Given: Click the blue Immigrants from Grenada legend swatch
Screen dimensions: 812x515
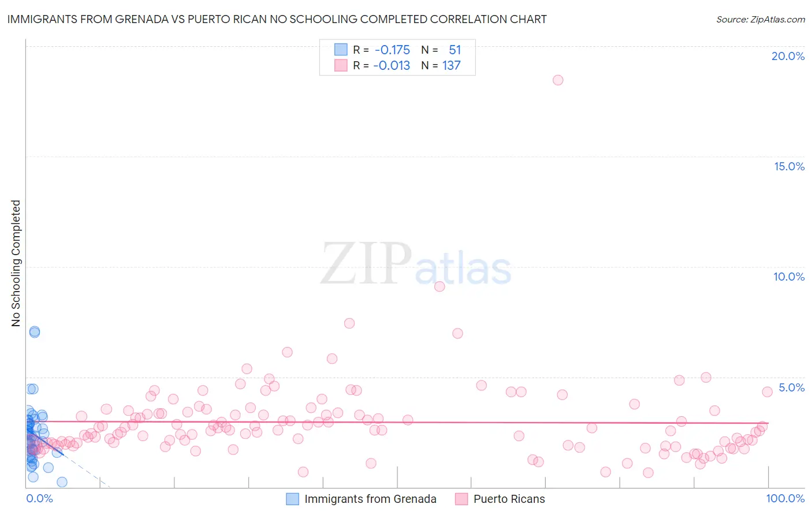Looking at the screenshot, I should [x=293, y=499].
